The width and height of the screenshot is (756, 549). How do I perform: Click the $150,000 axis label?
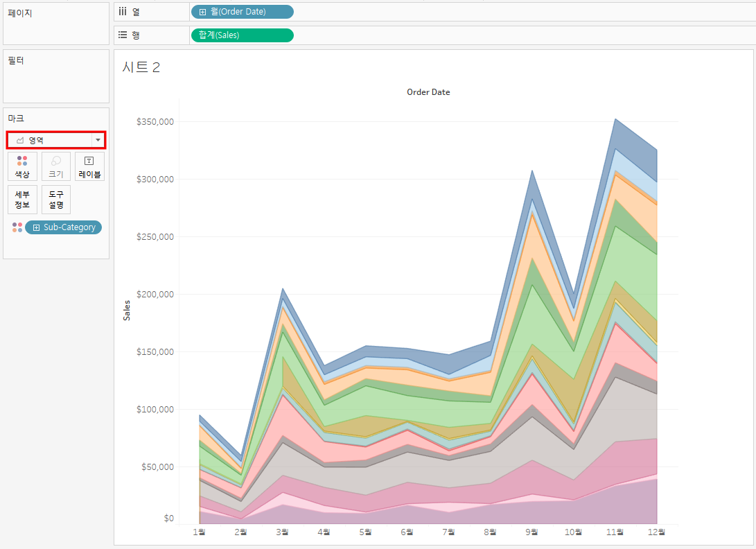pos(155,351)
